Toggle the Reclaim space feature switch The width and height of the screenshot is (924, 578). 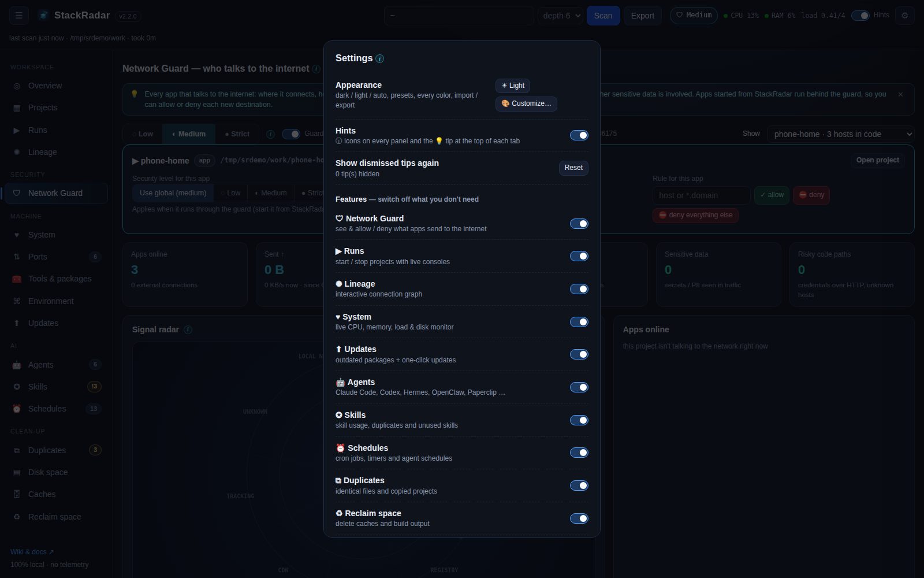pyautogui.click(x=579, y=518)
